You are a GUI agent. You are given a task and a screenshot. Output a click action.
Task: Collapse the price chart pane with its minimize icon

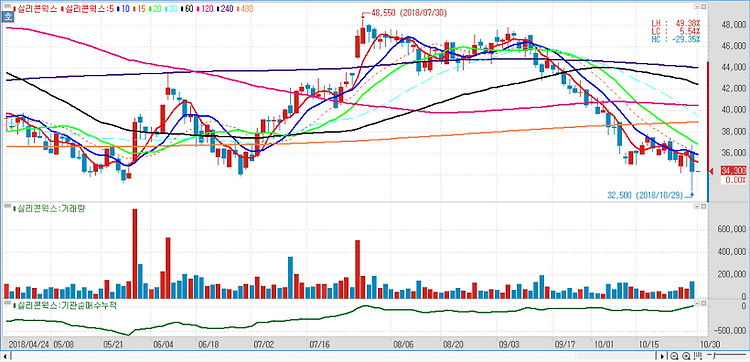[697, 8]
